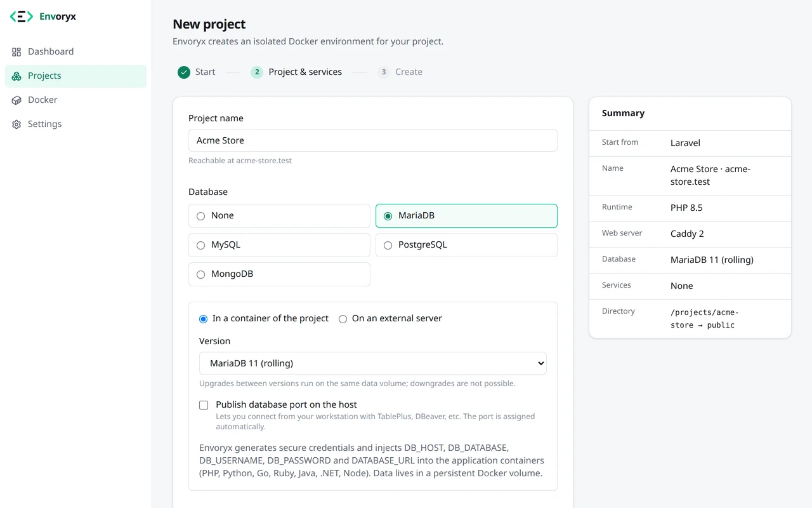Select None as the database
The width and height of the screenshot is (812, 508).
click(x=279, y=216)
